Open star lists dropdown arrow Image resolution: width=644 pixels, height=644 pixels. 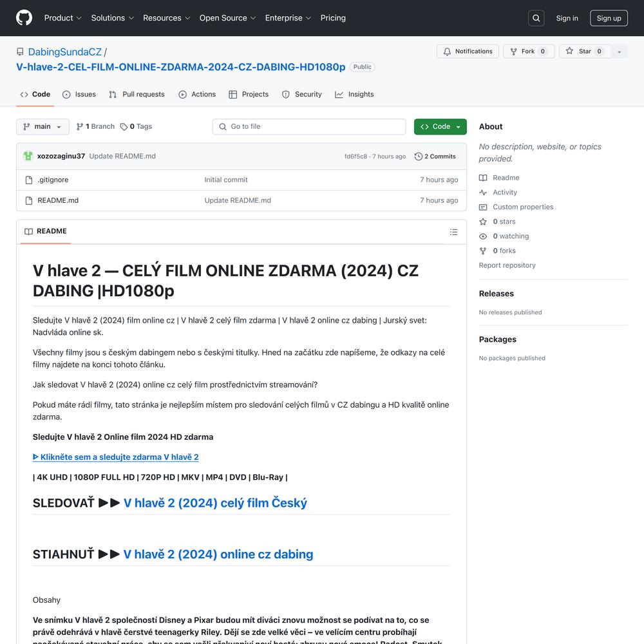click(x=619, y=52)
